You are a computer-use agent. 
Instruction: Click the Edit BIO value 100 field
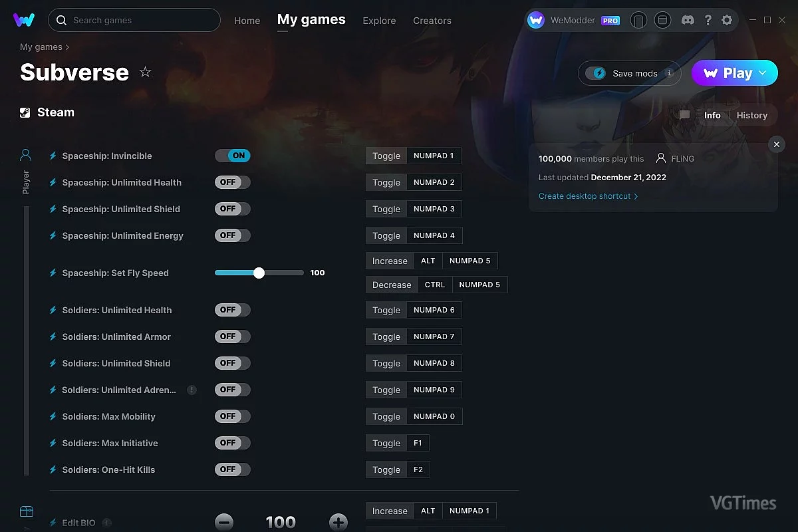coord(281,522)
